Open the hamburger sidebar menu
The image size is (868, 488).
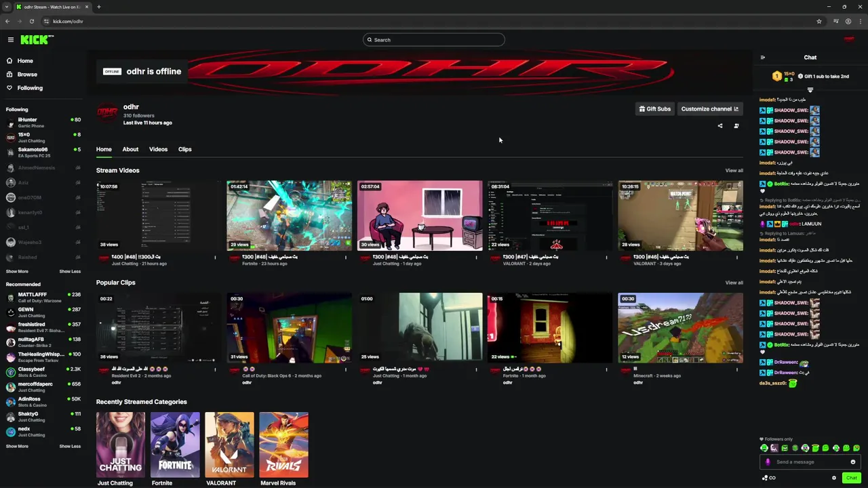coord(11,40)
